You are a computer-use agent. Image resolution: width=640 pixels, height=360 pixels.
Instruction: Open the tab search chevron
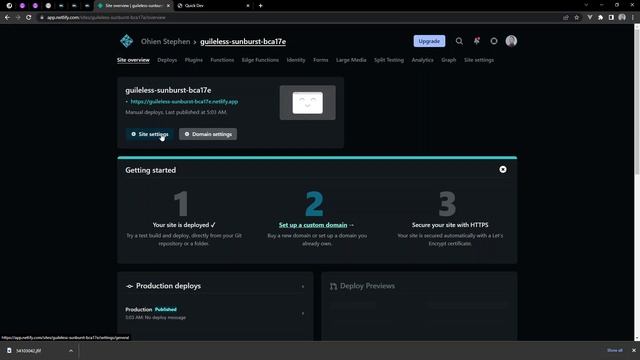tap(586, 5)
